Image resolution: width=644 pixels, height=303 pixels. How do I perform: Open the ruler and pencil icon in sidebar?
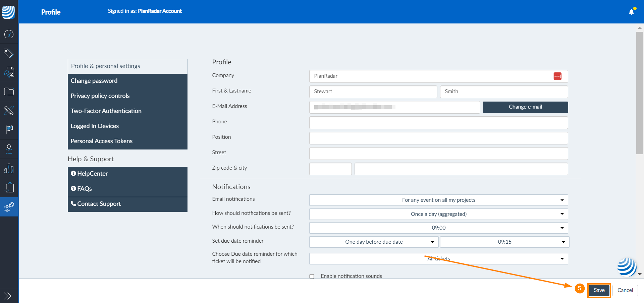click(x=9, y=111)
